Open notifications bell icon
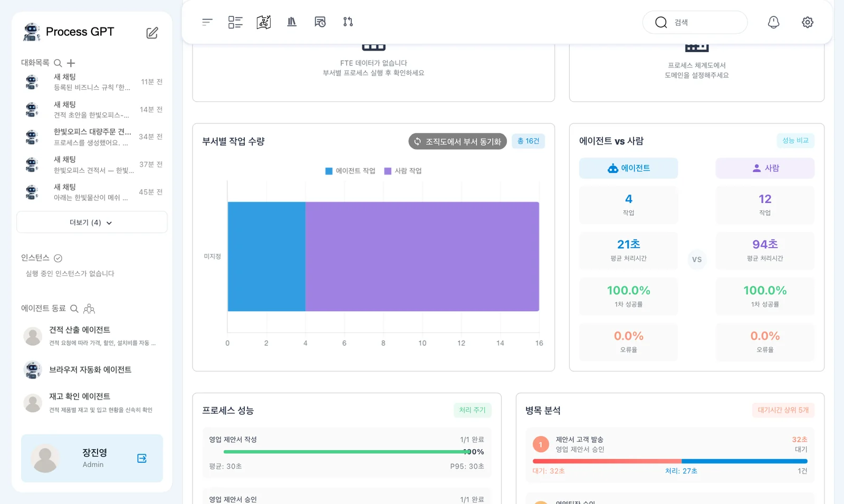Image resolution: width=844 pixels, height=504 pixels. pos(773,22)
